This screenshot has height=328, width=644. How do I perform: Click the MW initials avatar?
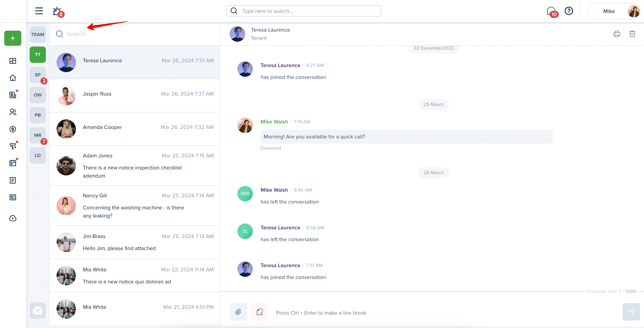tap(245, 193)
